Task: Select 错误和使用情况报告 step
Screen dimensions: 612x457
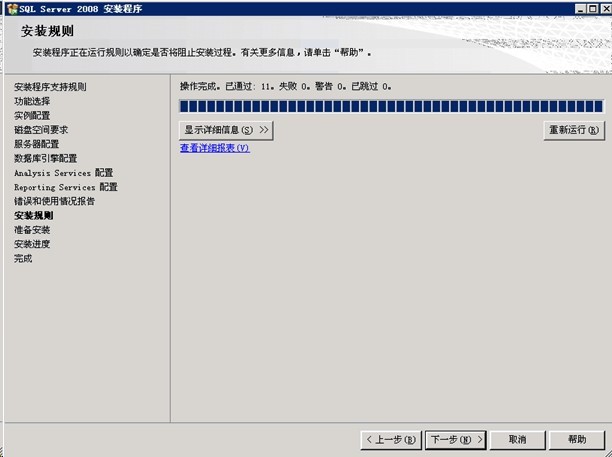Action: [x=55, y=201]
